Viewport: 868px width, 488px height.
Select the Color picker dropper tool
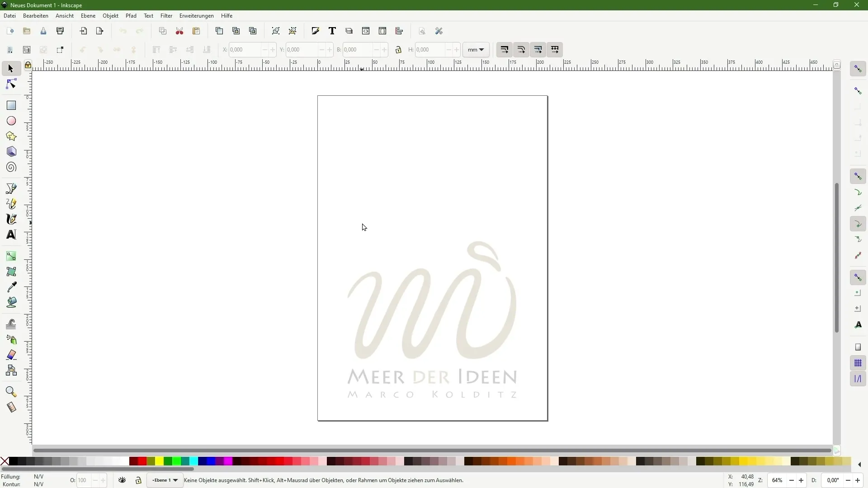(11, 287)
